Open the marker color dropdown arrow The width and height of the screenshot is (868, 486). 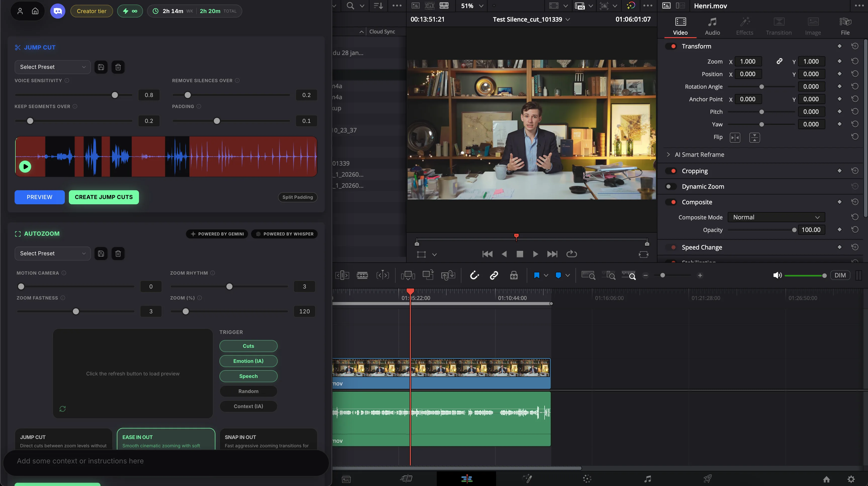[567, 275]
